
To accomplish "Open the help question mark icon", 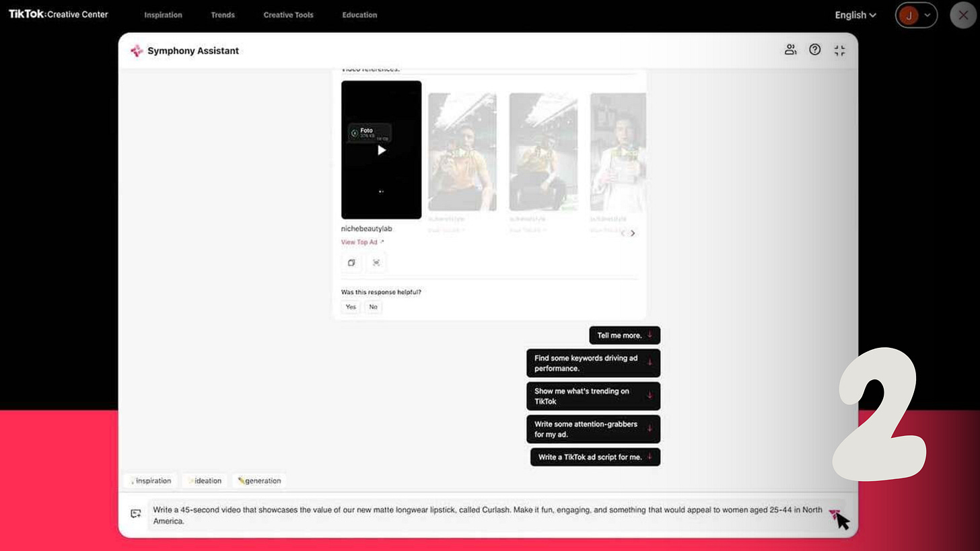I will (815, 50).
